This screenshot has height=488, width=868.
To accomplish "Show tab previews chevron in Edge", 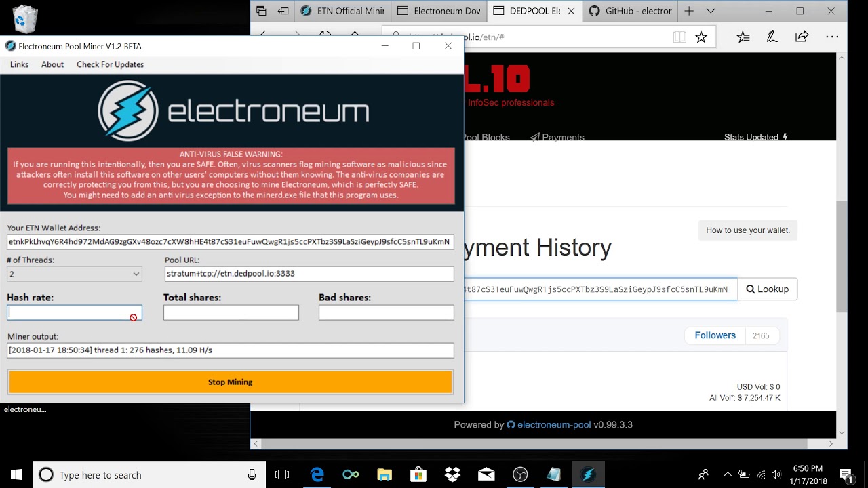I will 711,11.
